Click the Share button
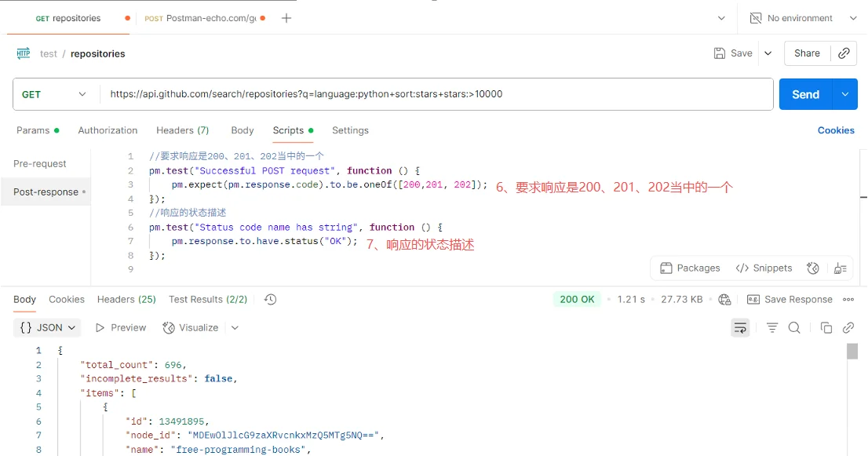Viewport: 868px width, 456px height. 807,53
